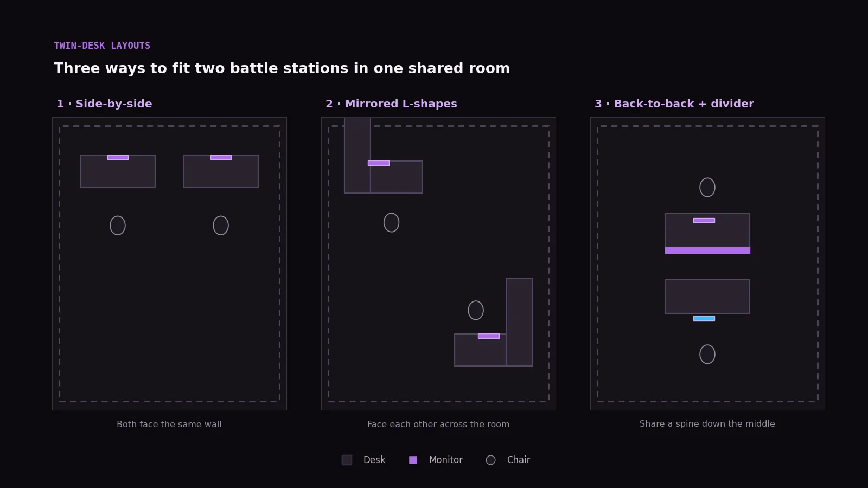The height and width of the screenshot is (488, 868).
Task: Select the '3 · Back-to-back + divider' heading
Action: click(x=674, y=104)
